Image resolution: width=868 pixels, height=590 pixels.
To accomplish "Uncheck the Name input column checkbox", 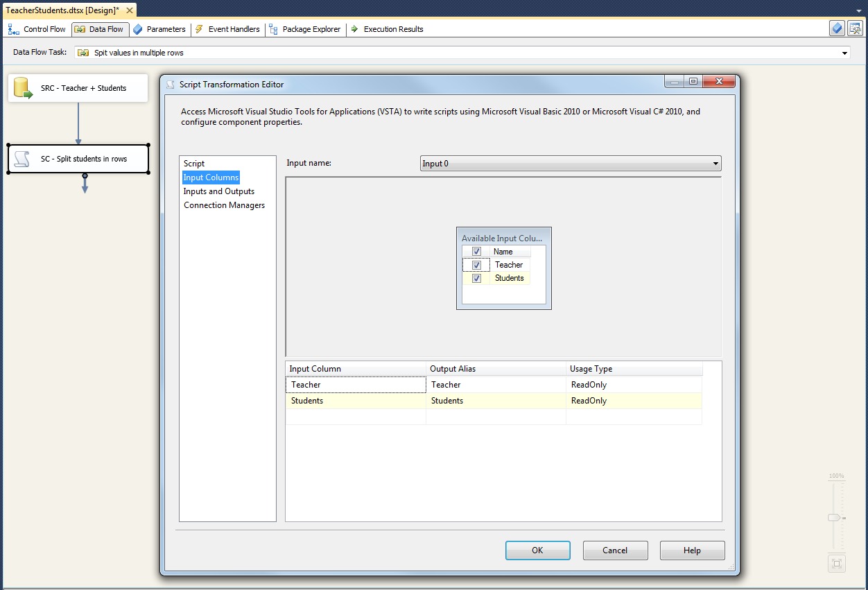I will (476, 251).
